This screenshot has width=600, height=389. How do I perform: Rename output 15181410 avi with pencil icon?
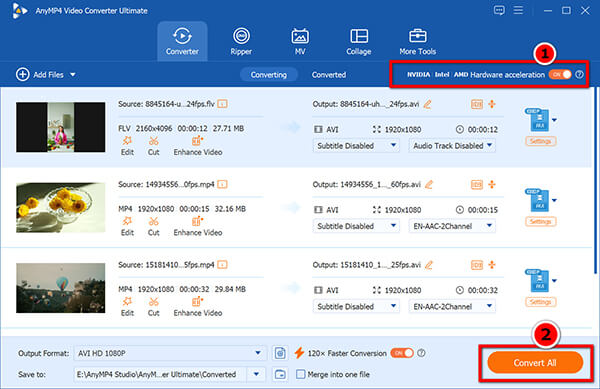tap(429, 265)
